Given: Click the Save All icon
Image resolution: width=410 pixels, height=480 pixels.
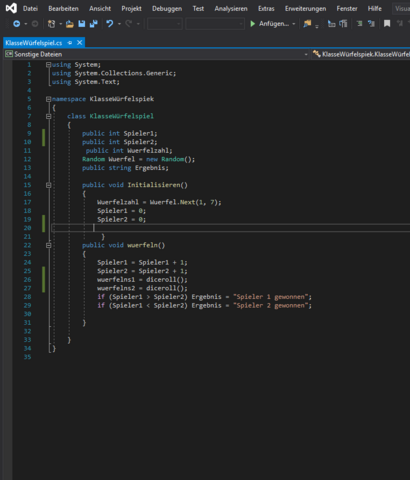Looking at the screenshot, I should (93, 24).
